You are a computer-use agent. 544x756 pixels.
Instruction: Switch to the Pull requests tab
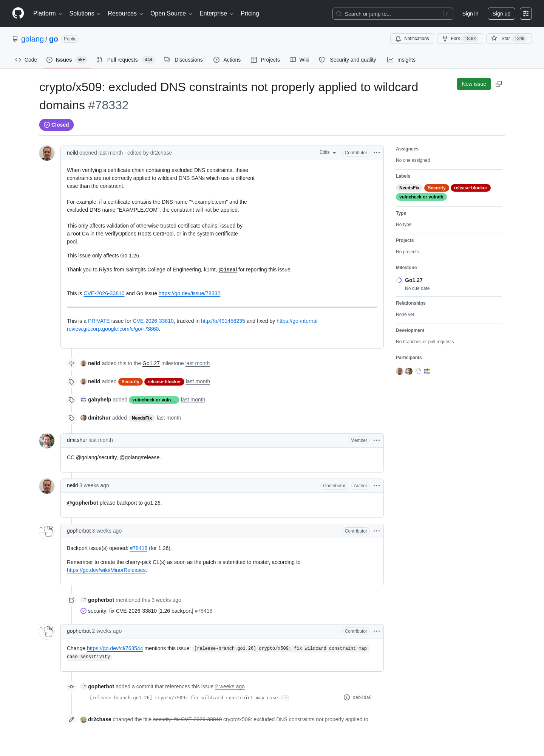126,60
